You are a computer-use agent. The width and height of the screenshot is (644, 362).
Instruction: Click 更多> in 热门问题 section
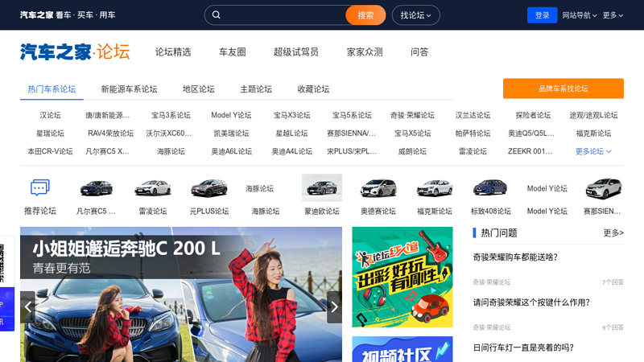(613, 233)
